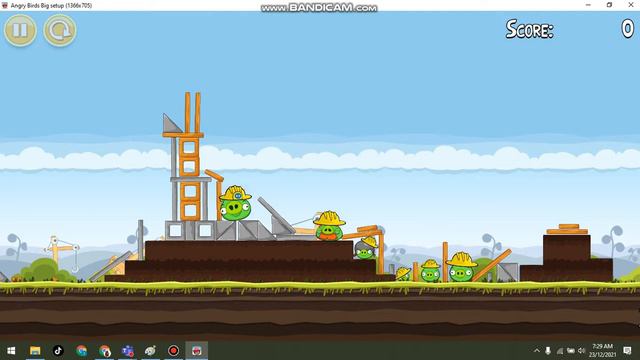Click the Angry Birds icon in the title bar

coord(4,5)
